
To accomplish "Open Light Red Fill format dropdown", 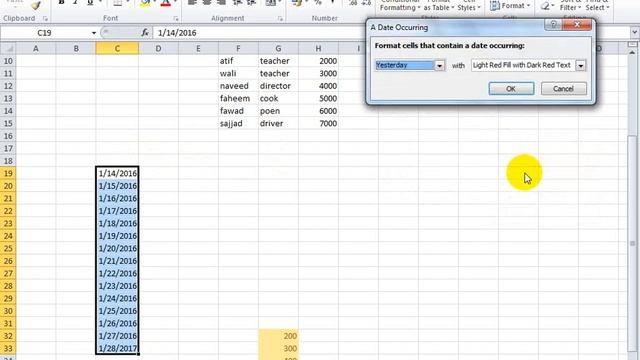I will [x=580, y=65].
